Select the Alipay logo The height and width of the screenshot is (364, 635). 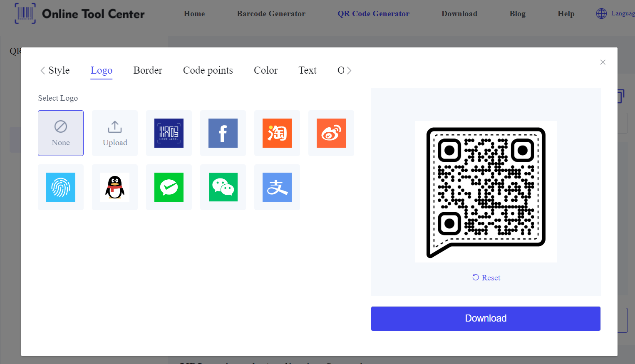click(x=277, y=187)
